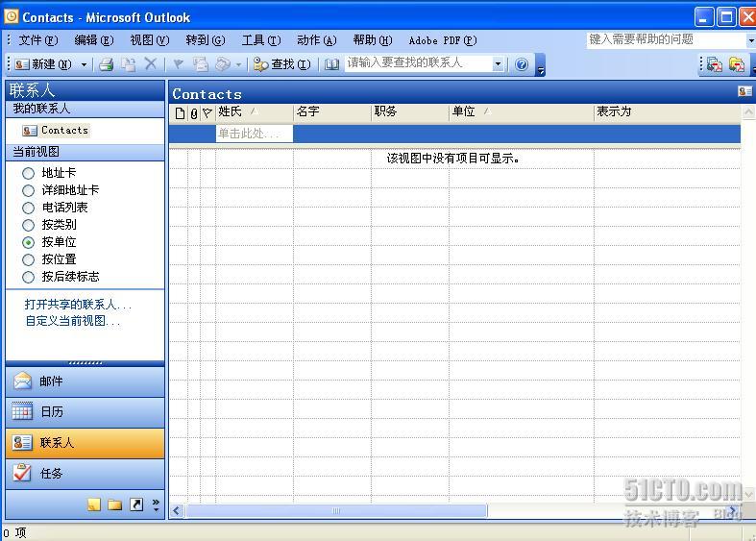Viewport: 756px width, 541px height.
Task: Open the Adobe PDF(P) menu
Action: pos(443,40)
